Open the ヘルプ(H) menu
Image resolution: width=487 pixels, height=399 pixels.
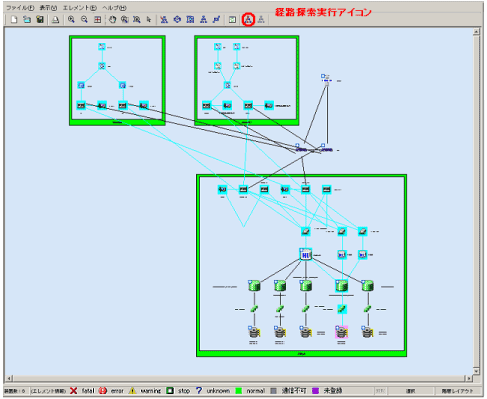point(114,8)
